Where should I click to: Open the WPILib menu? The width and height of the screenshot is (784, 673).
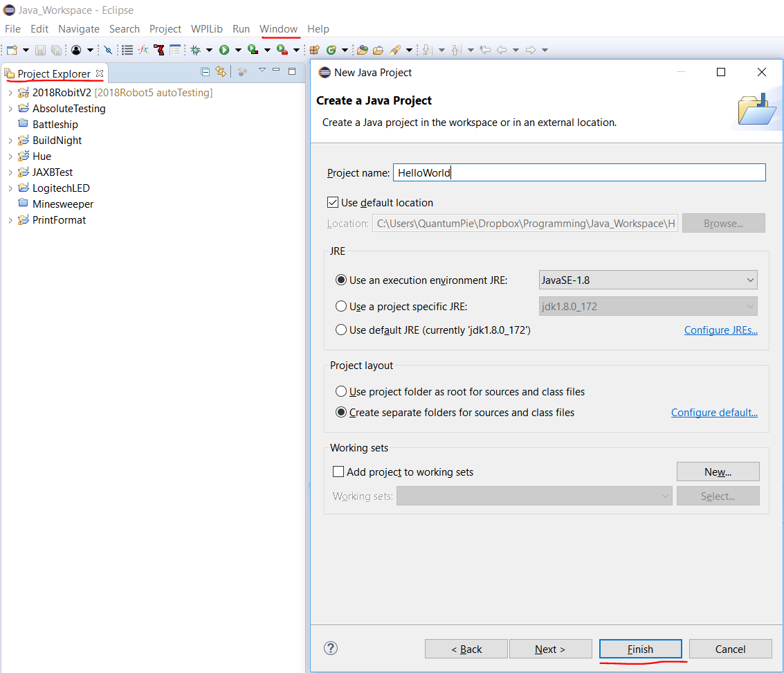click(206, 29)
